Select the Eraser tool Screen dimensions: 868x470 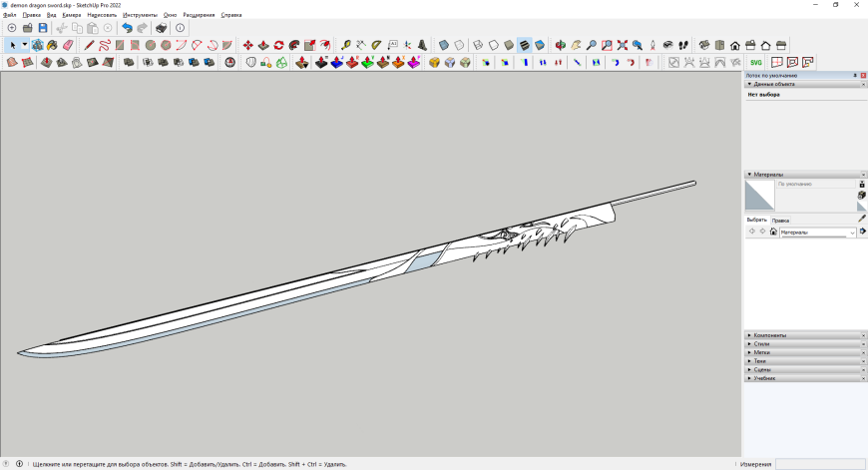coord(68,45)
